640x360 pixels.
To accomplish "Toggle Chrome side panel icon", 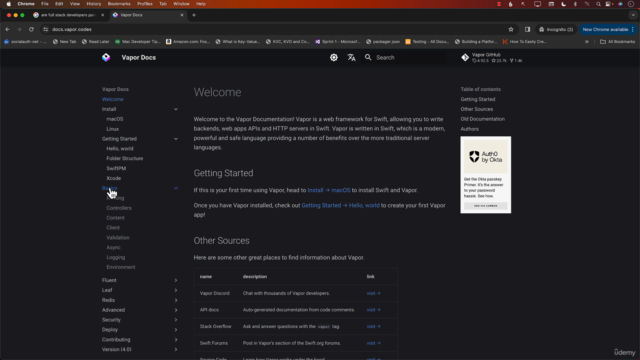I will pyautogui.click(x=527, y=29).
